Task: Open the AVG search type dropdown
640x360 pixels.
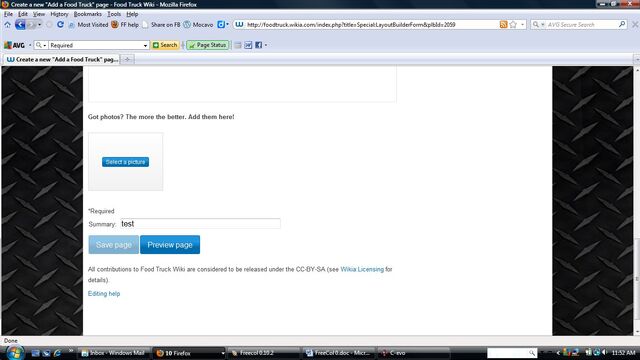Action: (x=41, y=45)
